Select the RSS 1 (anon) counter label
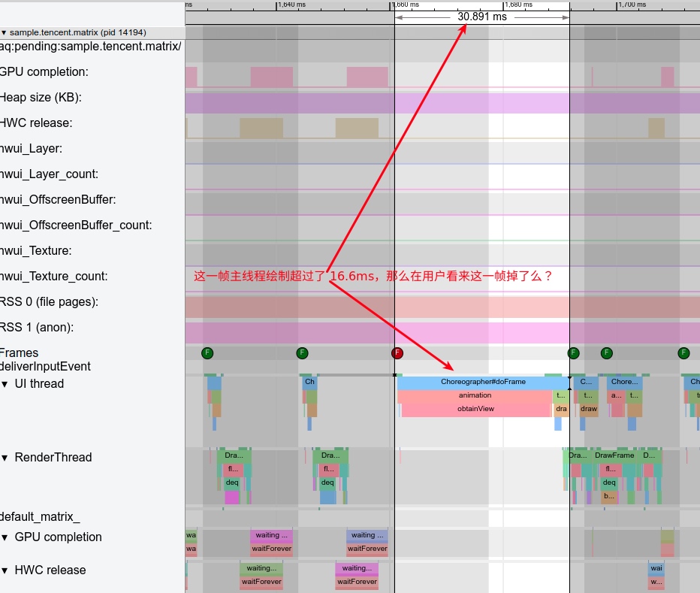Viewport: 700px width, 593px height. (x=36, y=328)
